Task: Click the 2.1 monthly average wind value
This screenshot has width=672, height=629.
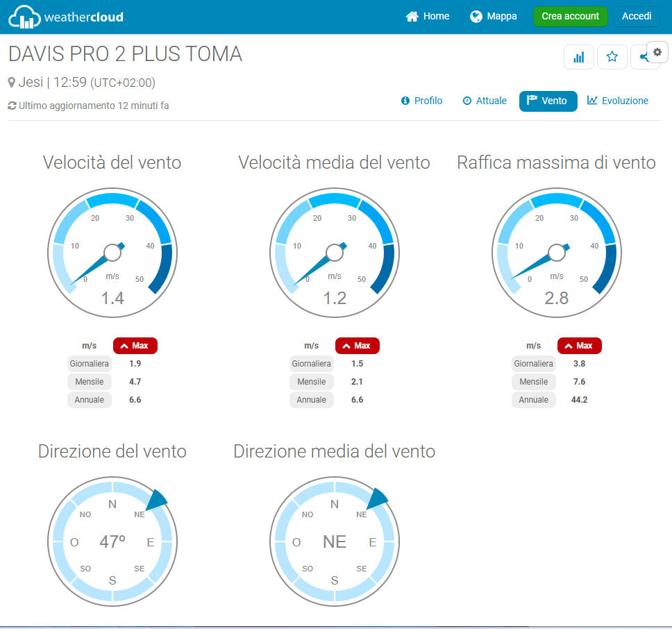Action: [357, 381]
